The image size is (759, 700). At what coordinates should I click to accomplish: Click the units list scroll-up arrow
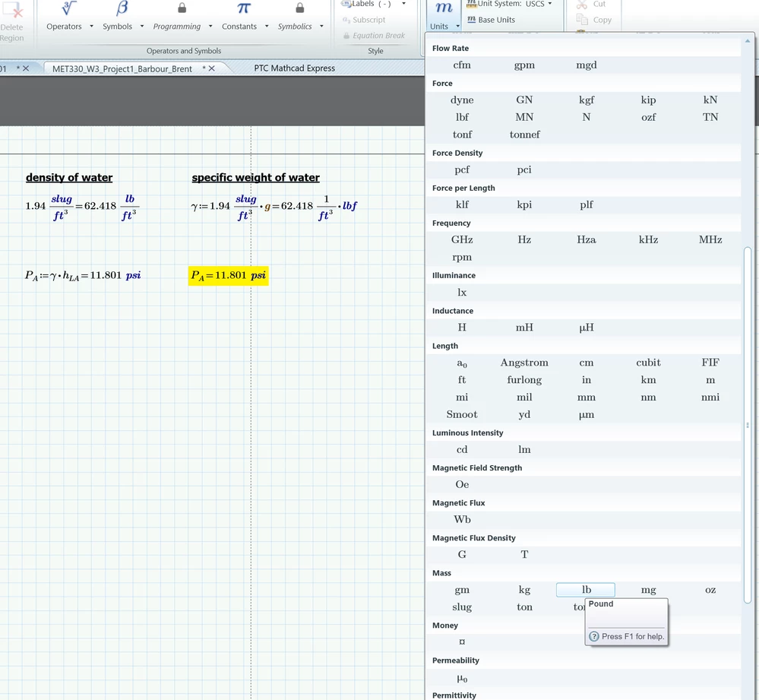pyautogui.click(x=748, y=41)
